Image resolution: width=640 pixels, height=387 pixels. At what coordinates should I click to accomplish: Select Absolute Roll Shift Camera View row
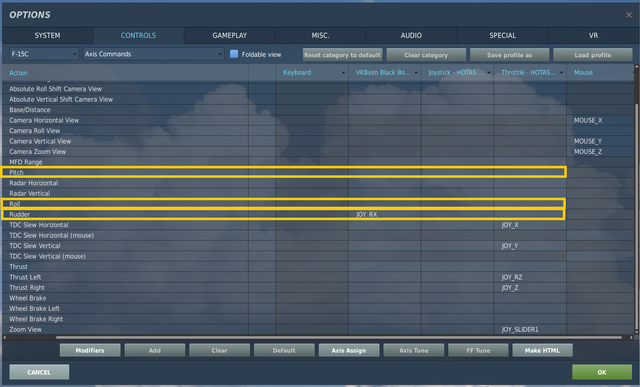(318, 89)
